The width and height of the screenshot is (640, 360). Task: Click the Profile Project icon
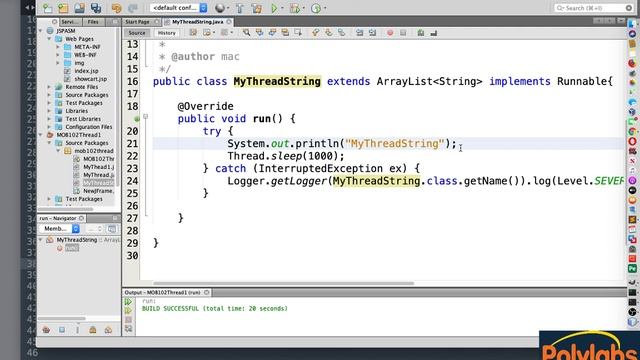tap(316, 8)
